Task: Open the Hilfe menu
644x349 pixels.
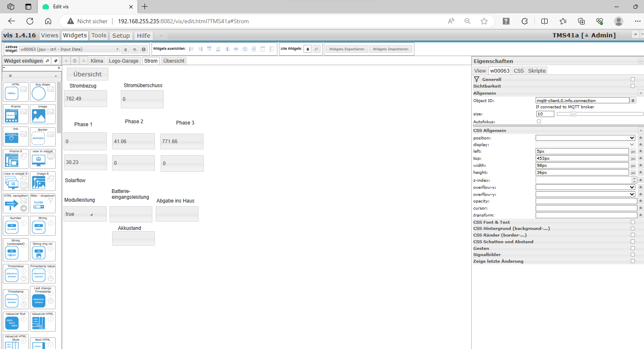Action: pos(144,36)
